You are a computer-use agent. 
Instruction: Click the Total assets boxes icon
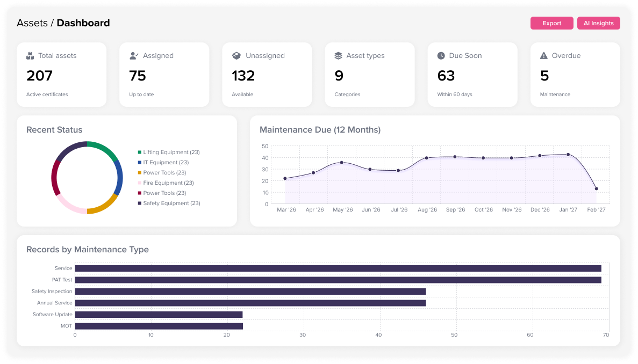30,56
